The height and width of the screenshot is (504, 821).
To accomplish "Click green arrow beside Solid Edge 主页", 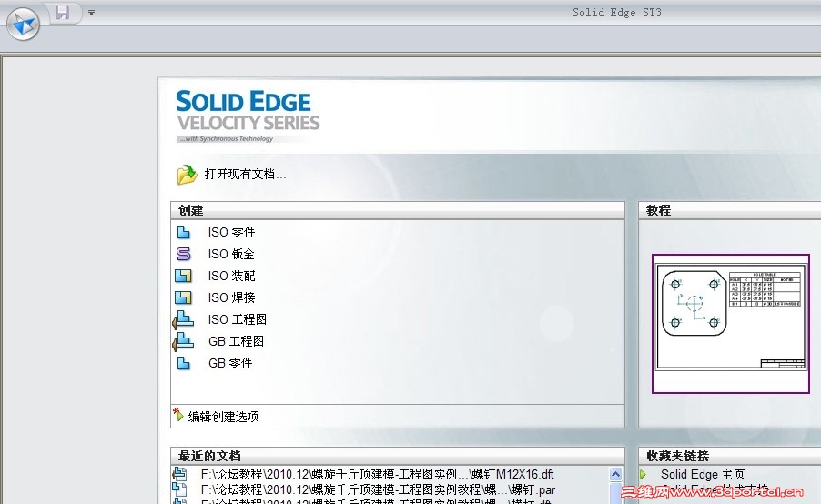I will tap(644, 475).
